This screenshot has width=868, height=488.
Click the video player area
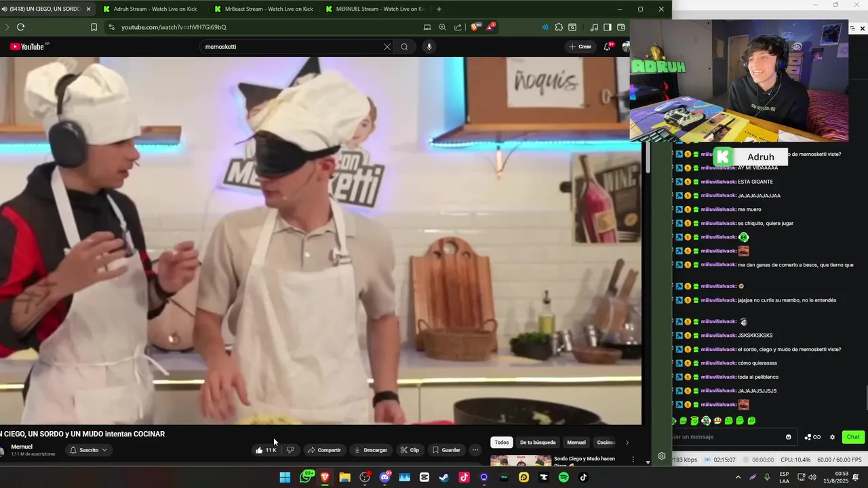(321, 241)
